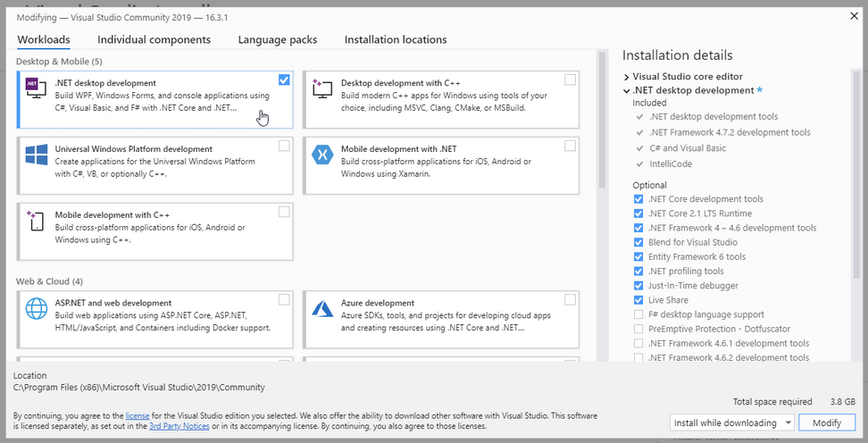
Task: Switch to the Workloads tab
Action: pos(44,40)
